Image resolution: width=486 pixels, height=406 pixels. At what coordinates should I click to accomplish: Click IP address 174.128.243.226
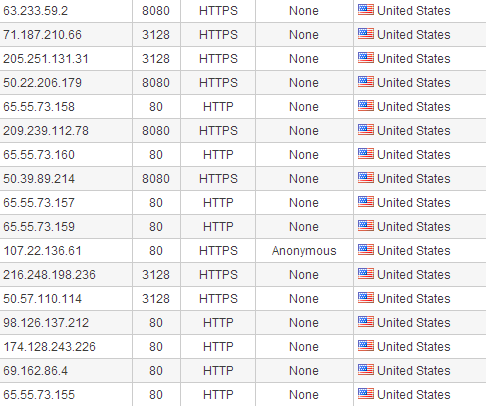point(49,347)
